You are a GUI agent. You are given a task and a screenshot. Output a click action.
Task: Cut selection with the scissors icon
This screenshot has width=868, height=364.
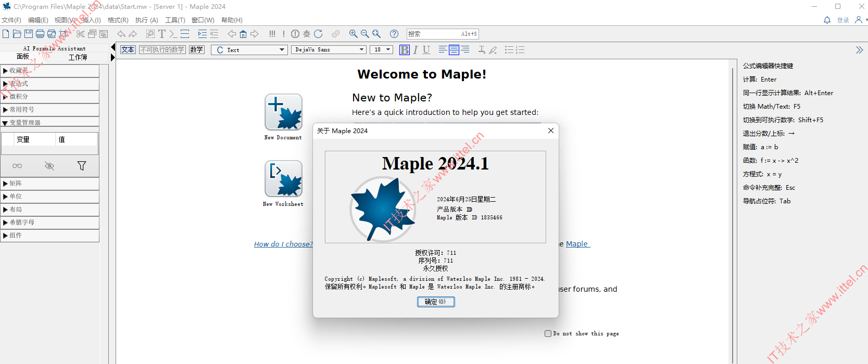coord(80,34)
